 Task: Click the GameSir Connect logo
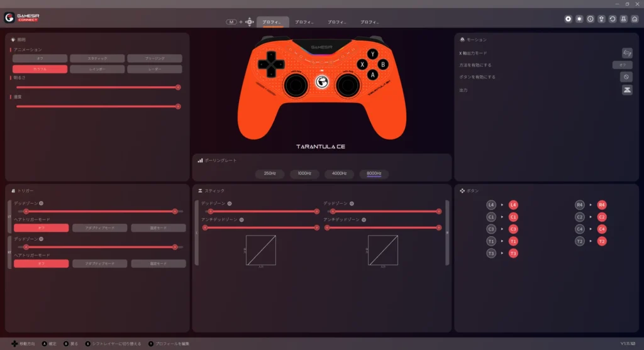click(22, 17)
